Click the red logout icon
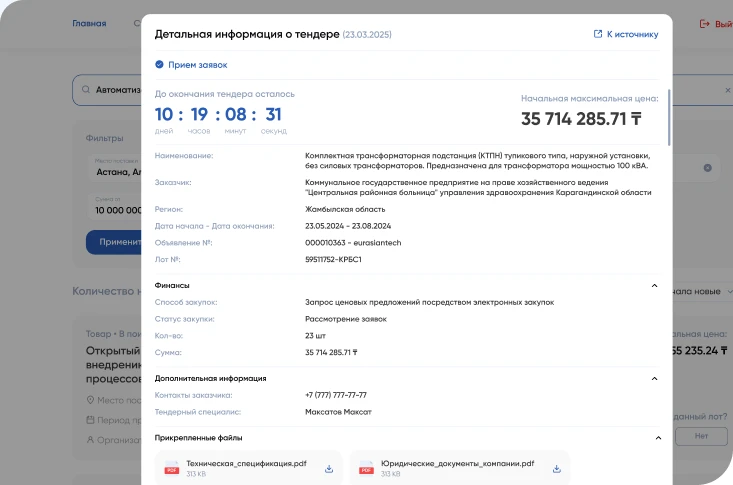733x485 pixels. pos(704,23)
